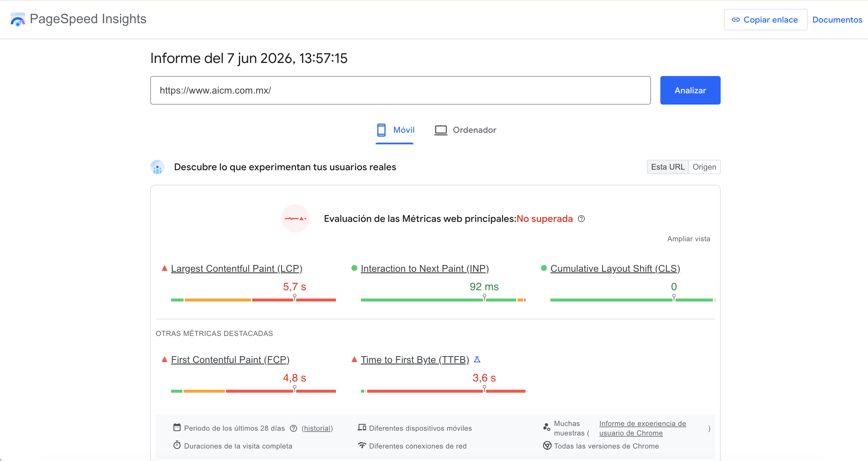Click the red failed assessment pulse icon
868x461 pixels.
click(x=296, y=219)
